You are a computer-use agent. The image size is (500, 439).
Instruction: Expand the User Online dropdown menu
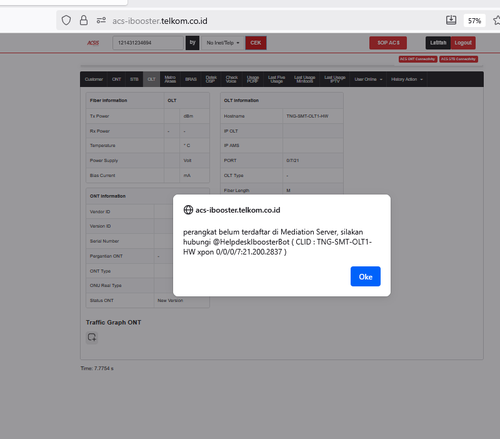point(368,79)
